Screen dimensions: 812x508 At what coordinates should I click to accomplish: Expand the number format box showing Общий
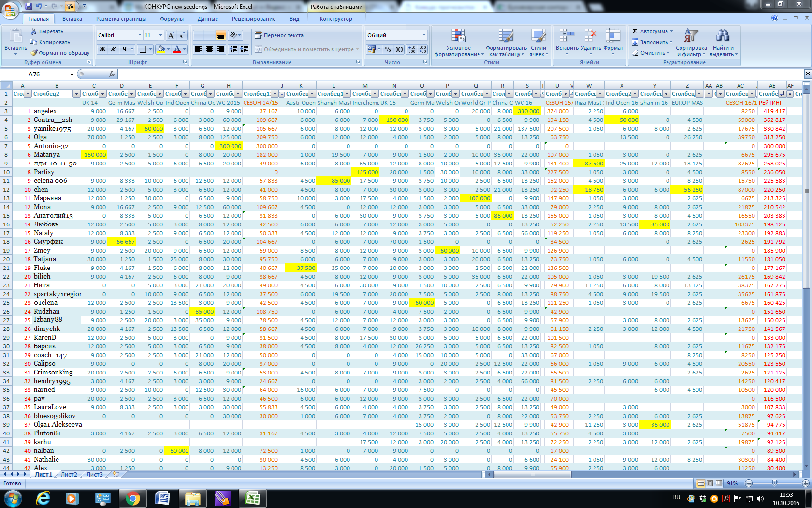424,35
